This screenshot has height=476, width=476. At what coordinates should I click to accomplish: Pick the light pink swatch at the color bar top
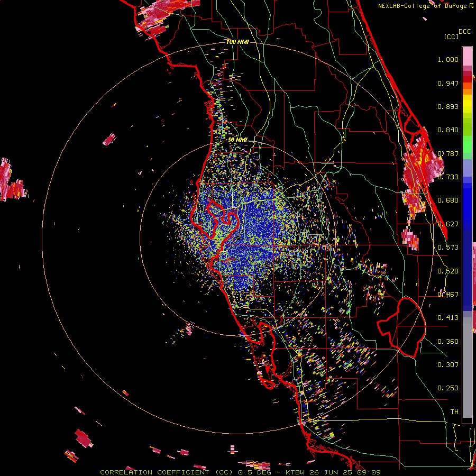click(467, 56)
